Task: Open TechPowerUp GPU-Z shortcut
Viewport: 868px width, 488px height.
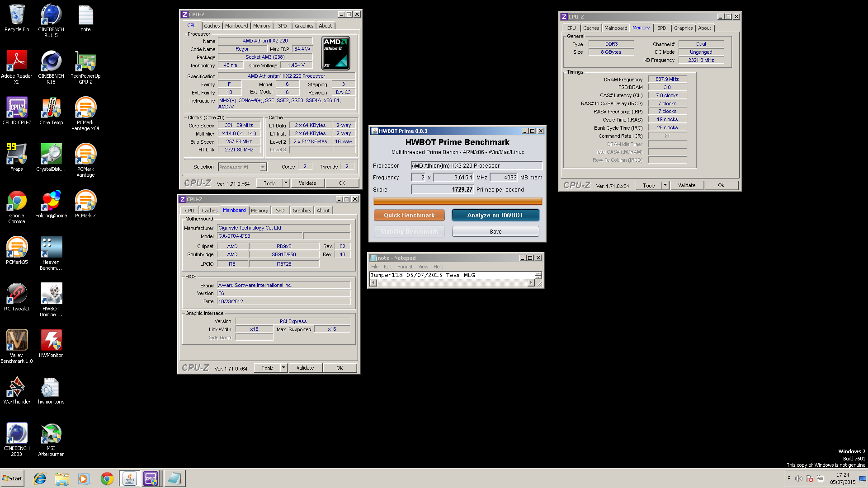Action: 85,67
